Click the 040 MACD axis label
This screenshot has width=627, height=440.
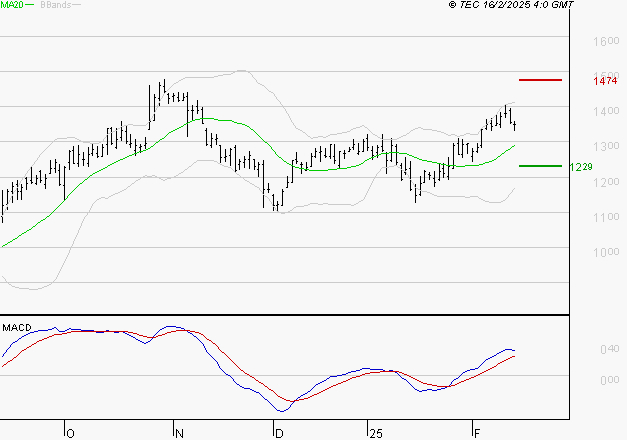click(610, 349)
